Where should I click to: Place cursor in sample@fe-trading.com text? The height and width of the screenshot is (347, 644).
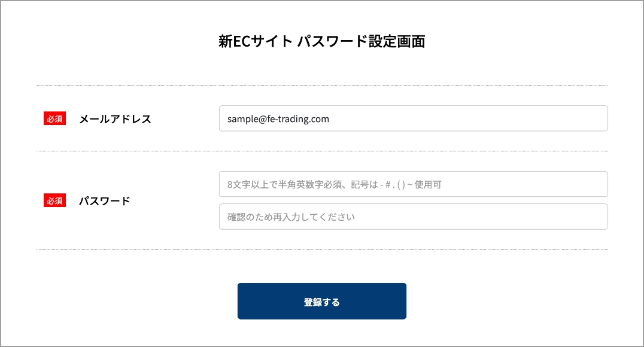(278, 119)
